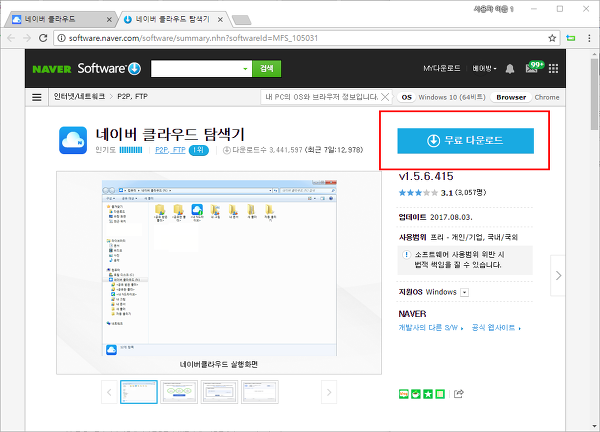Screen dimensions: 600x432
Task: Select the third screenshot thumbnail
Action: 219,392
